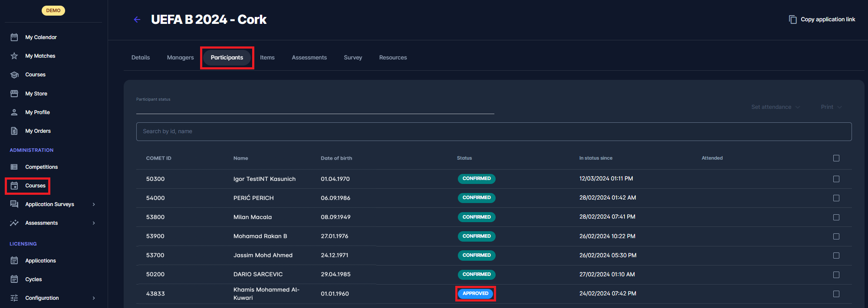
Task: Switch to the Assessments tab
Action: click(x=309, y=58)
